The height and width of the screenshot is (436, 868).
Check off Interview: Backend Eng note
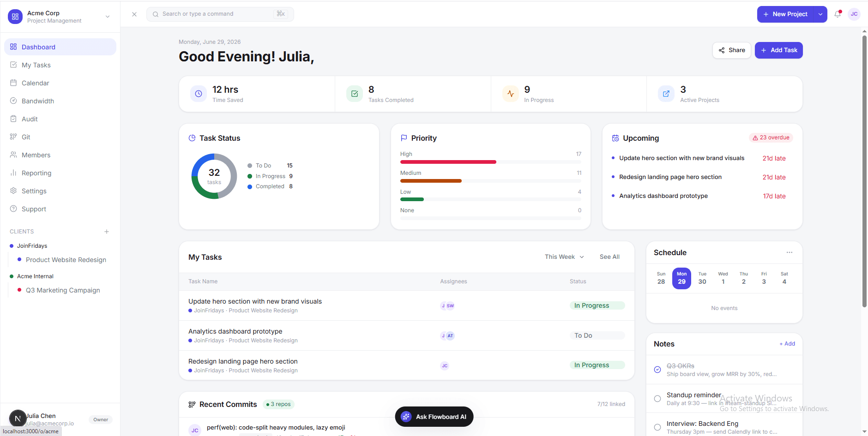[657, 427]
